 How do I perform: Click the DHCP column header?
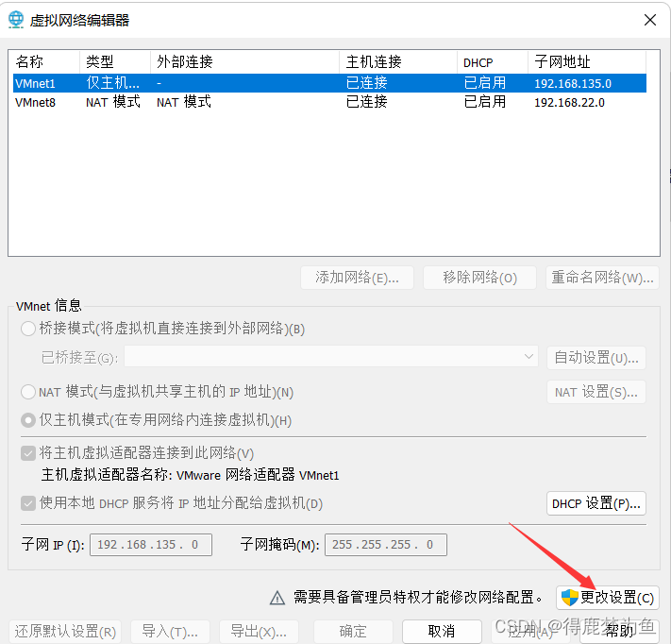coord(493,62)
